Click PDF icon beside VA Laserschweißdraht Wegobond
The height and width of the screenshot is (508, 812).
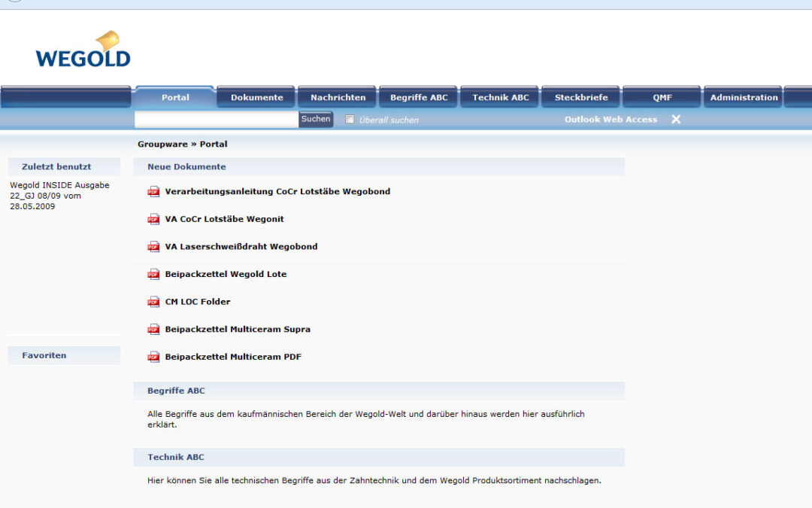coord(153,247)
